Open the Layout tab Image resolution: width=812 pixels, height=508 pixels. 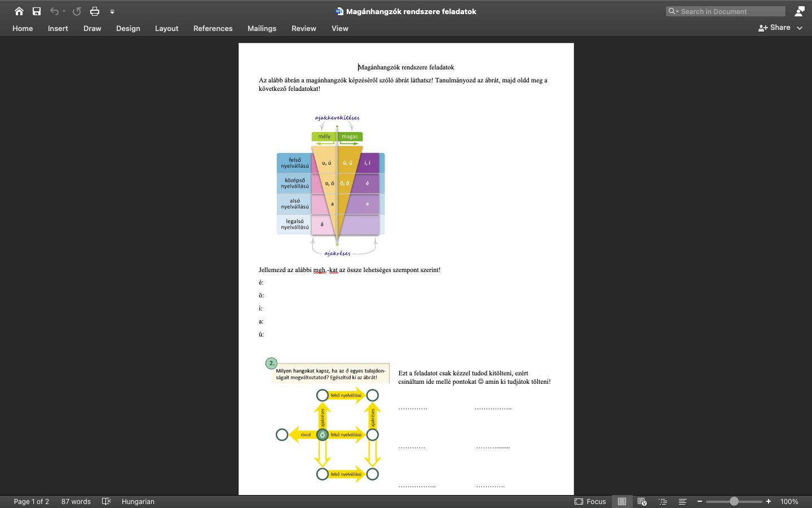(166, 28)
